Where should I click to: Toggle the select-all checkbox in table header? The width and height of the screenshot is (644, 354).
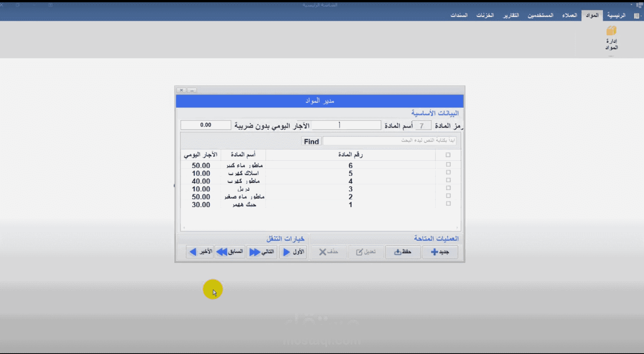tap(448, 155)
